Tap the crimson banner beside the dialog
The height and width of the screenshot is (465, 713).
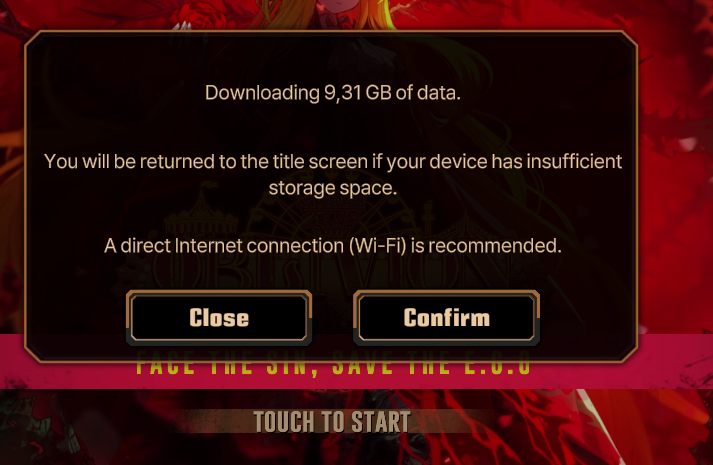[675, 361]
